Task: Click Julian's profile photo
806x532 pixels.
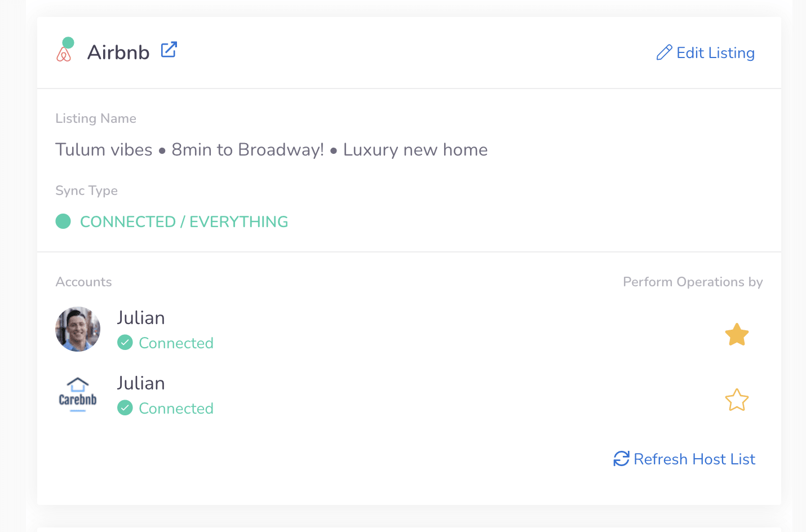Action: point(78,329)
